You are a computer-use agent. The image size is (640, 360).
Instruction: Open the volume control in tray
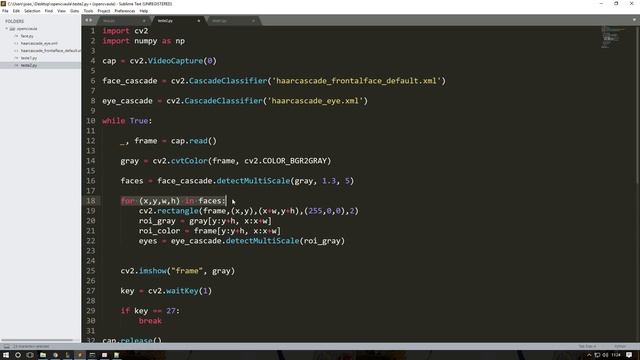(605, 355)
